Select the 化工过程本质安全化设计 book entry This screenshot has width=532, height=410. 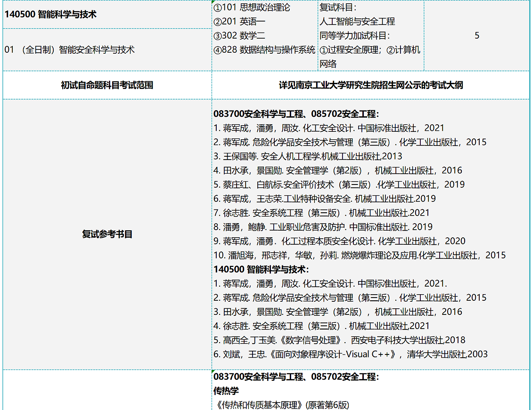coord(339,241)
